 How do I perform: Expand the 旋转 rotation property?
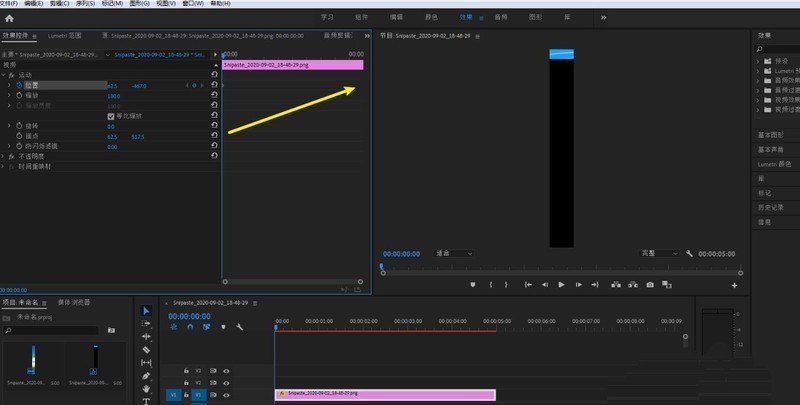[x=8, y=126]
